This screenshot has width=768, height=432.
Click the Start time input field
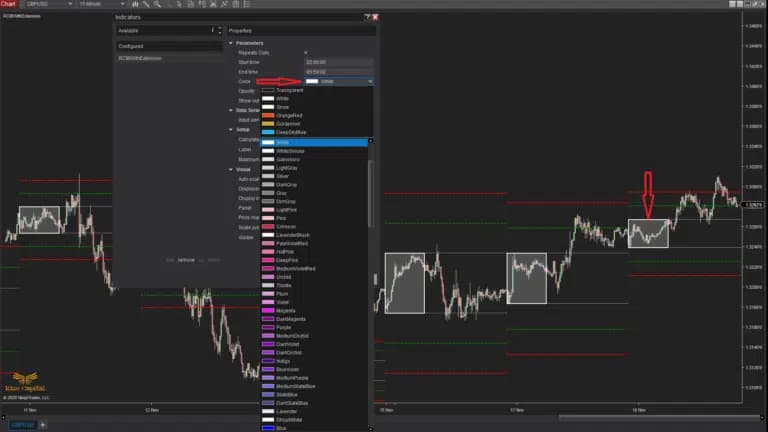tap(339, 62)
